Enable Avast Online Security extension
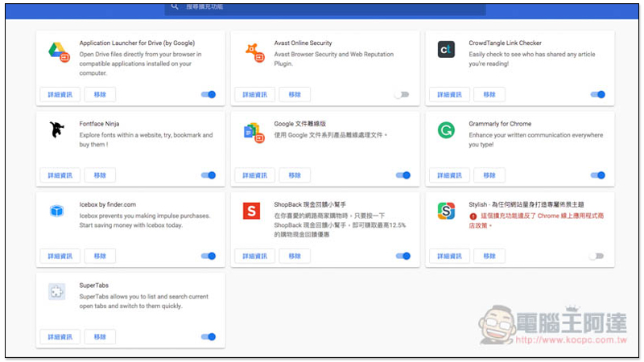The image size is (644, 362). [402, 94]
